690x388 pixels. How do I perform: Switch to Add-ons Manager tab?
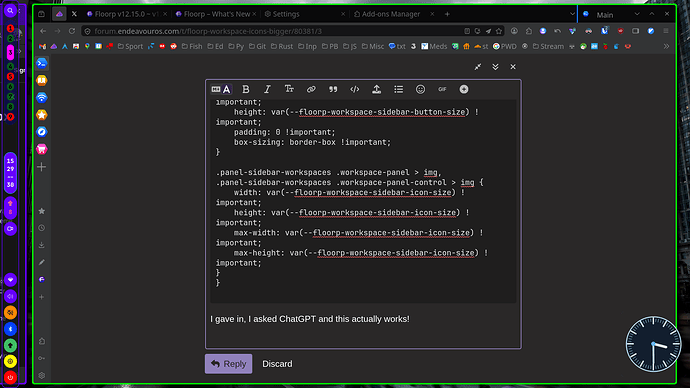(x=394, y=14)
